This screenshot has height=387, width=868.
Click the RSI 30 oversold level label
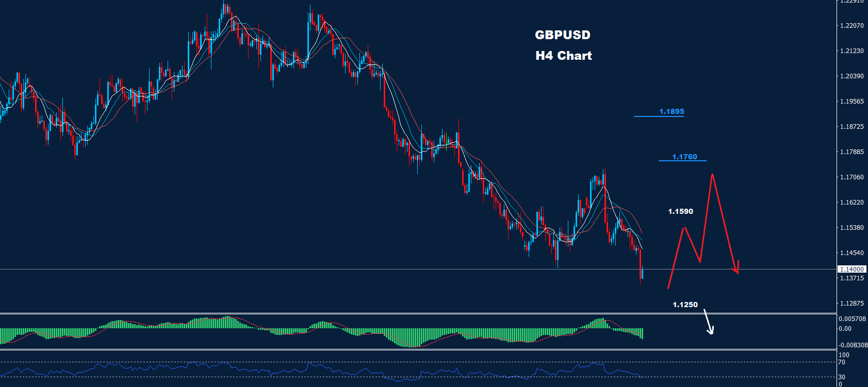[x=842, y=377]
